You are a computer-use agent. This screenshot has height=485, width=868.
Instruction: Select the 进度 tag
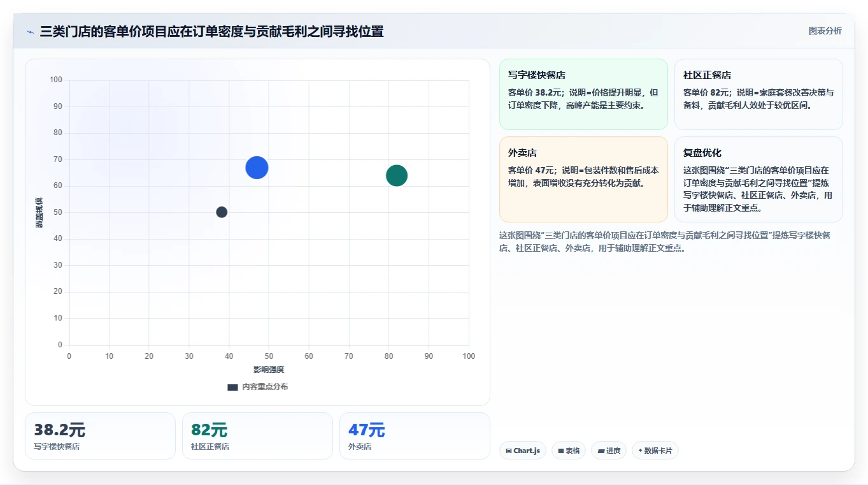click(x=609, y=451)
